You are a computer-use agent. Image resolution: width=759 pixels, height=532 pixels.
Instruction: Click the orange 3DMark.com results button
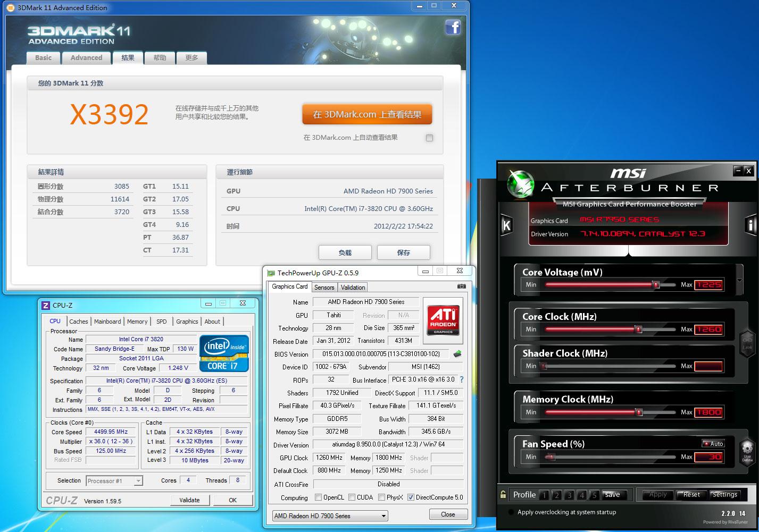tap(367, 114)
